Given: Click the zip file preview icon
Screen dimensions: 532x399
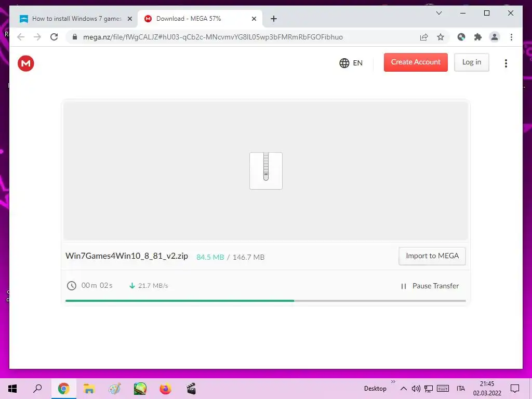Looking at the screenshot, I should (266, 170).
